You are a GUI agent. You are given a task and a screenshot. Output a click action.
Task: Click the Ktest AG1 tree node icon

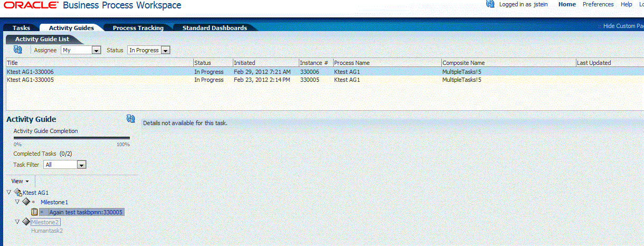click(x=17, y=193)
